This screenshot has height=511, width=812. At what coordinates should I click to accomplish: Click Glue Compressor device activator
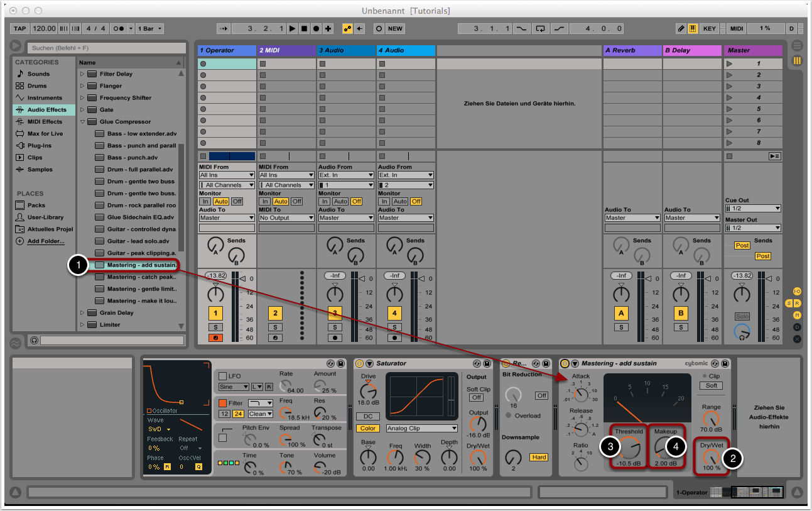click(565, 363)
